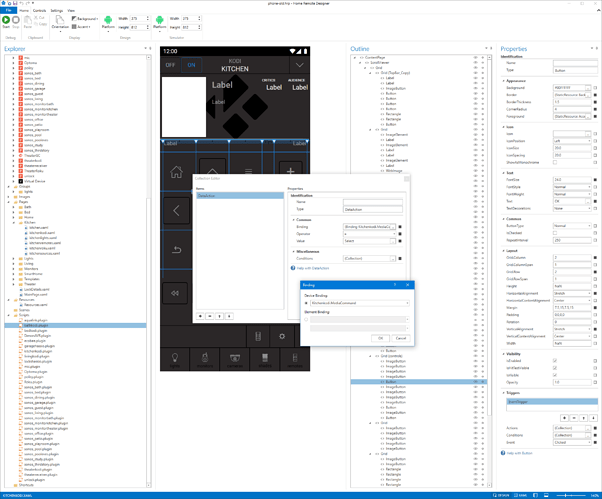Start debugging with the green Start button
602x499 pixels.
click(6, 20)
